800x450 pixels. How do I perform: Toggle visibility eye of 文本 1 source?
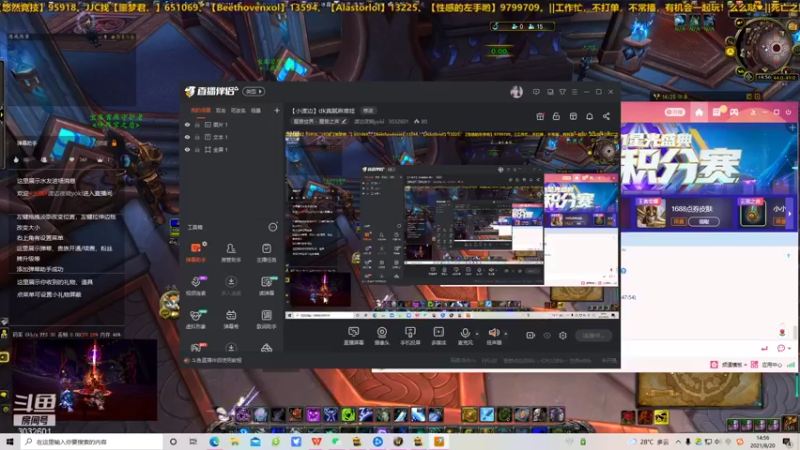tap(187, 137)
